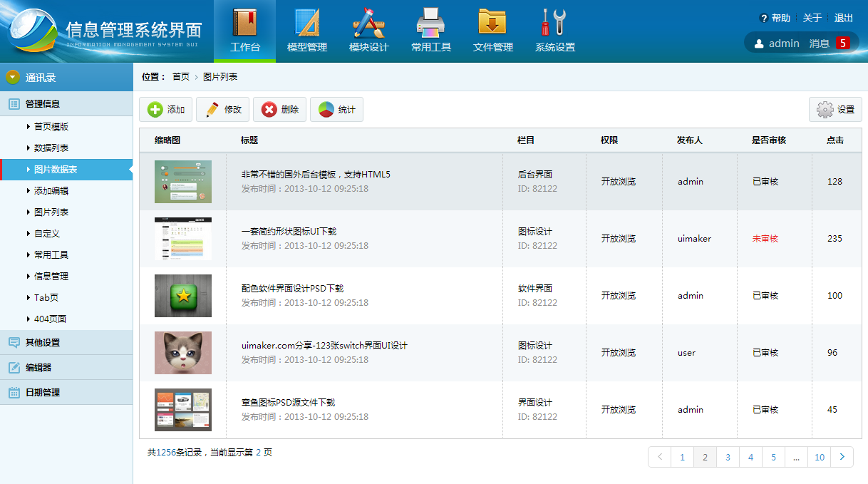Open the 常用工具 printer icon

tap(431, 23)
